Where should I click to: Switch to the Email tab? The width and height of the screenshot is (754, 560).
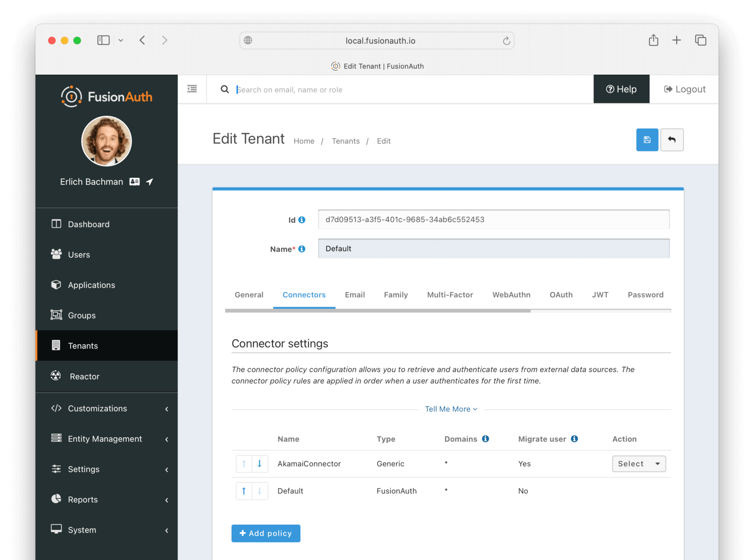tap(355, 295)
